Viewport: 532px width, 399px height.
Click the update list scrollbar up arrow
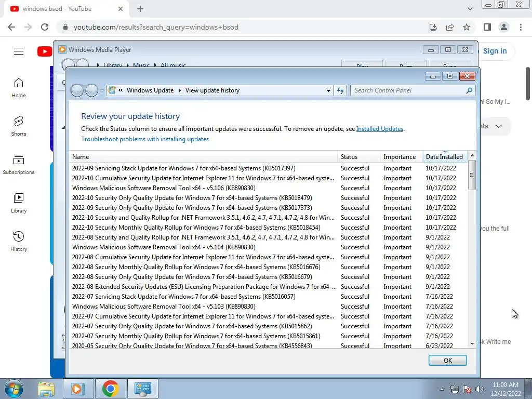click(472, 155)
